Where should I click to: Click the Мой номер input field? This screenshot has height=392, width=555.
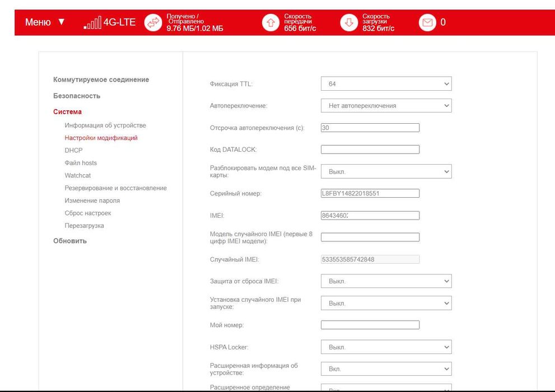pyautogui.click(x=370, y=325)
